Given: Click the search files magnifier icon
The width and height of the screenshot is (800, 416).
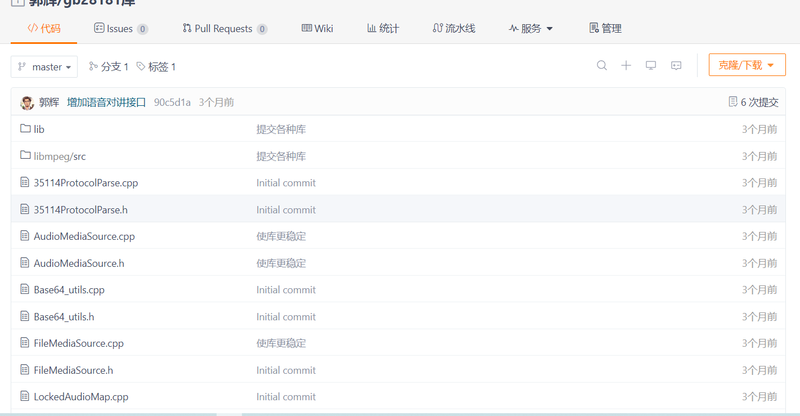Looking at the screenshot, I should [x=602, y=65].
